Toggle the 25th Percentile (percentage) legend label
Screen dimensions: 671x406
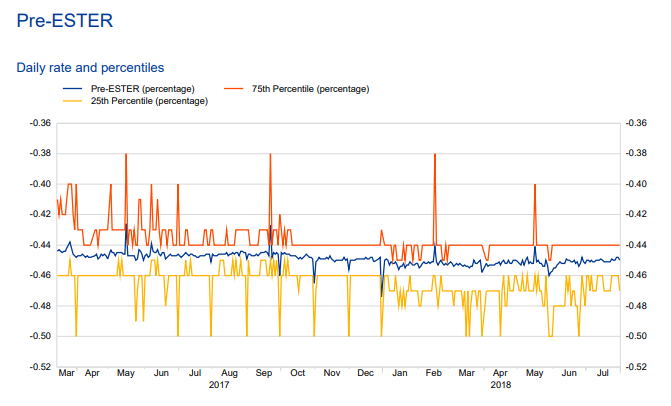[149, 101]
